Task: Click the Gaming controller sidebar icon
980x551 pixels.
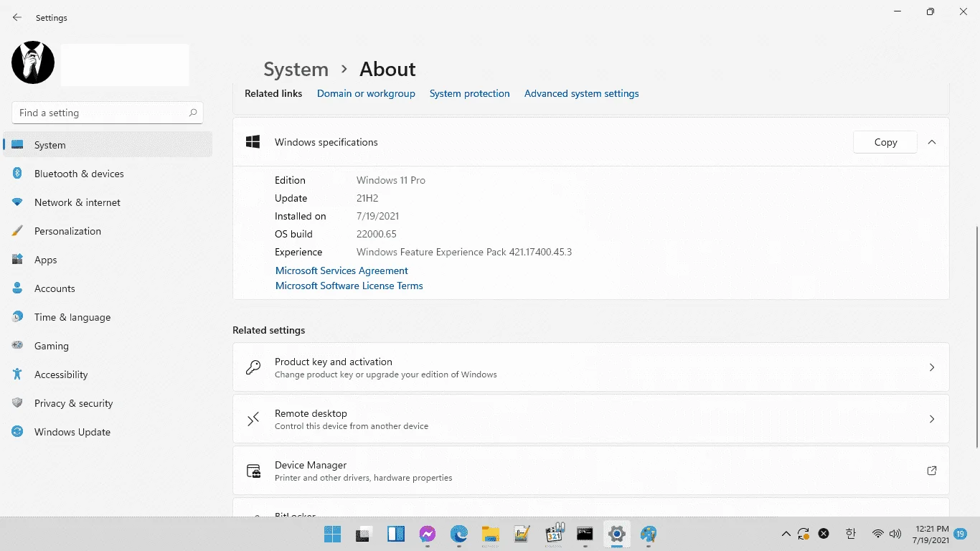Action: [x=18, y=346]
